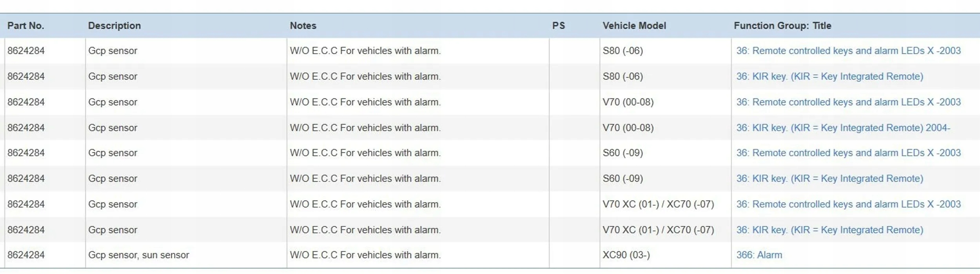
Task: Open the "366: Alarm" link
Action: (759, 255)
